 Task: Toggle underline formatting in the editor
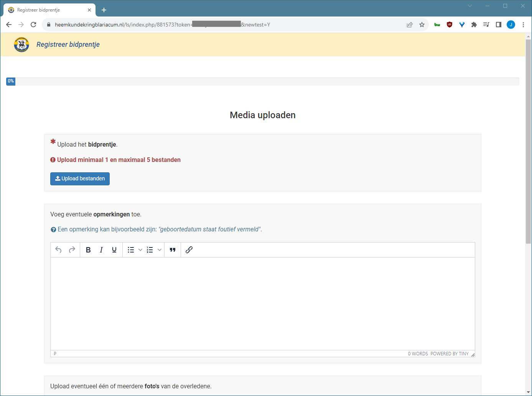pyautogui.click(x=114, y=250)
